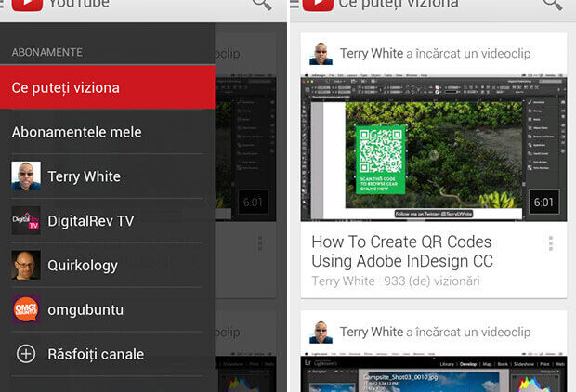Open the three-dot menu for the QR Codes video
576x392 pixels.
tap(550, 243)
